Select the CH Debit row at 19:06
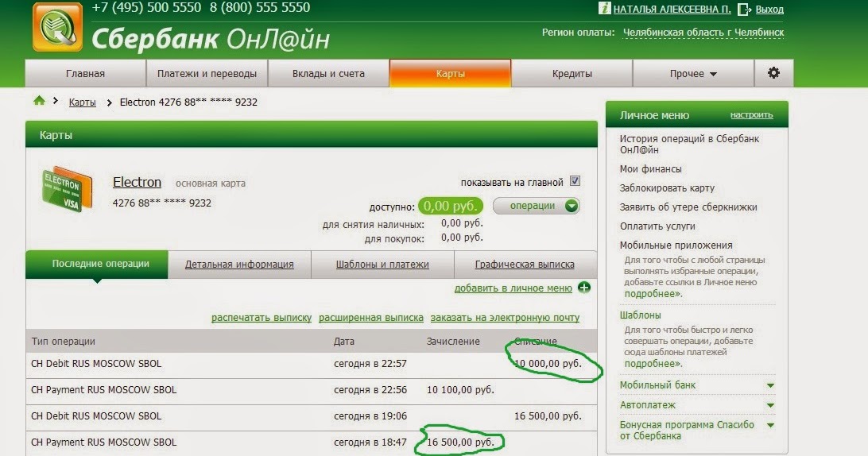 tap(311, 416)
